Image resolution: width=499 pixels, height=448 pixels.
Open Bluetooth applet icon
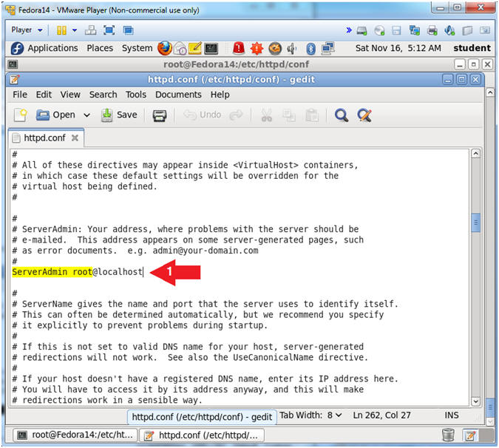(311, 48)
